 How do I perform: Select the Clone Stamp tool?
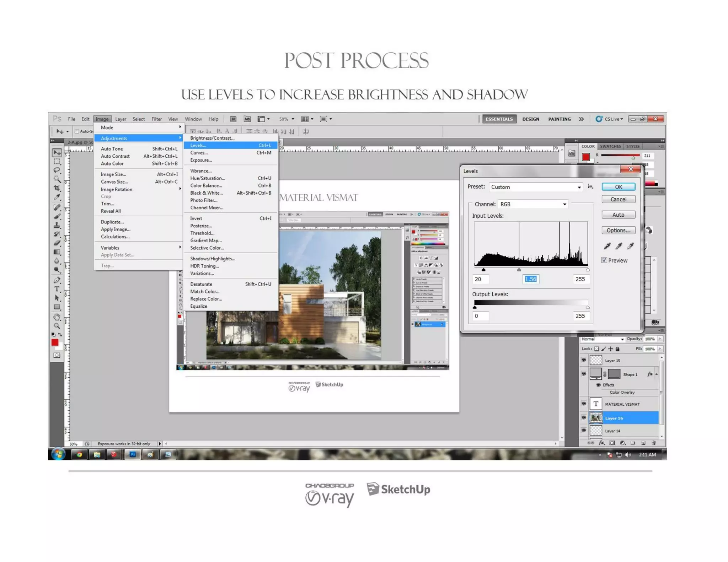pos(57,225)
